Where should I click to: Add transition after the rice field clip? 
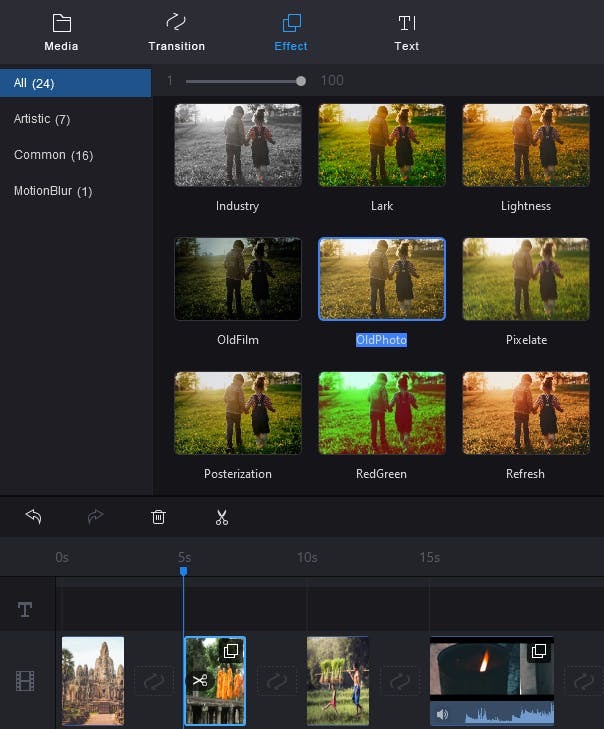(399, 681)
